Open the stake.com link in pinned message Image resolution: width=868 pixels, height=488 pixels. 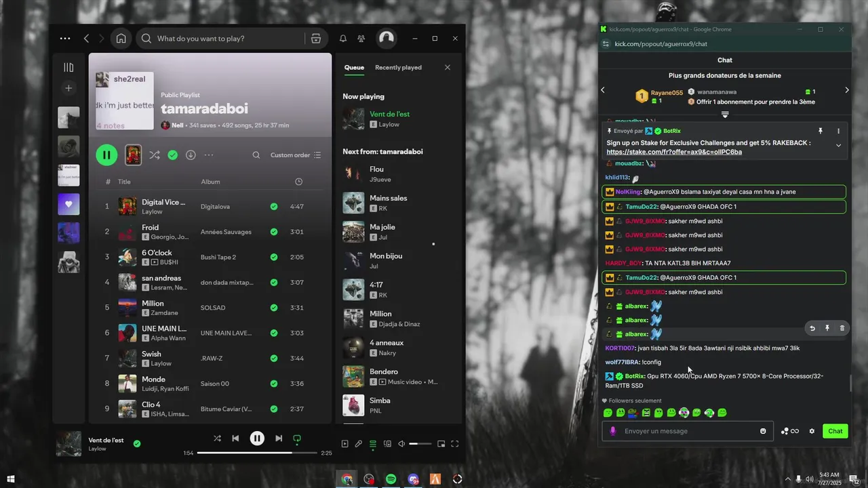(674, 152)
